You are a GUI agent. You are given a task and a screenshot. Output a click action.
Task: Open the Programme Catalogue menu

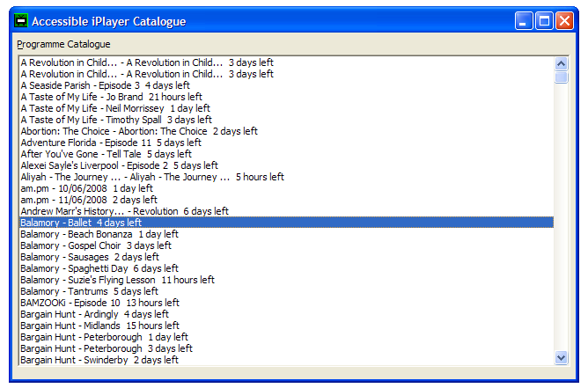(x=63, y=44)
